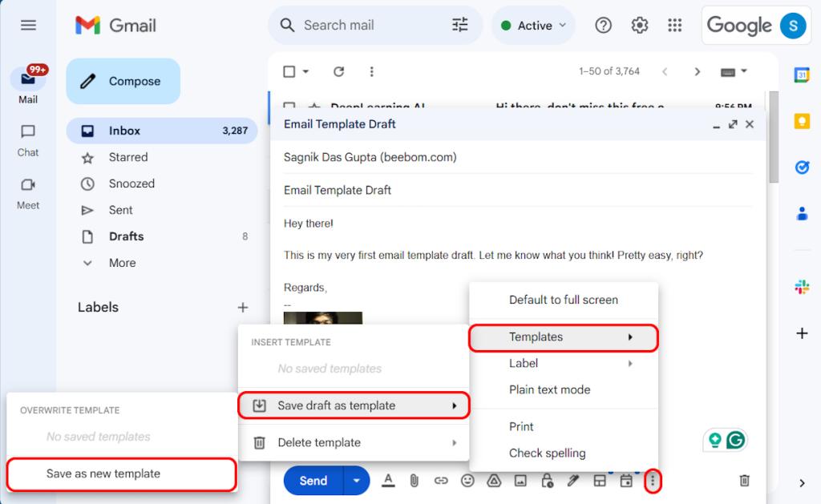Enable confidential mode for the email
This screenshot has width=821, height=504.
[546, 481]
